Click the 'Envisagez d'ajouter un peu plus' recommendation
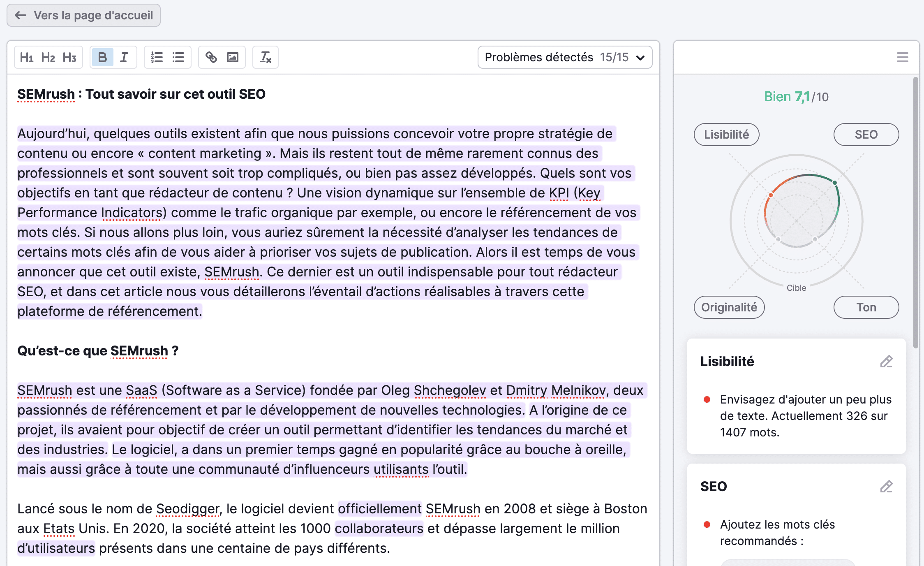The width and height of the screenshot is (924, 566). tap(806, 416)
